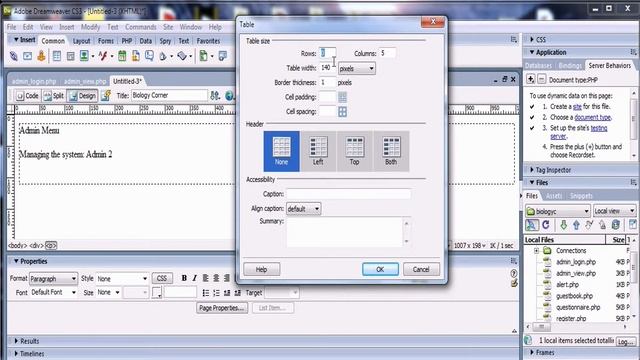Switch to Design view
The image size is (640, 360).
click(x=82, y=96)
